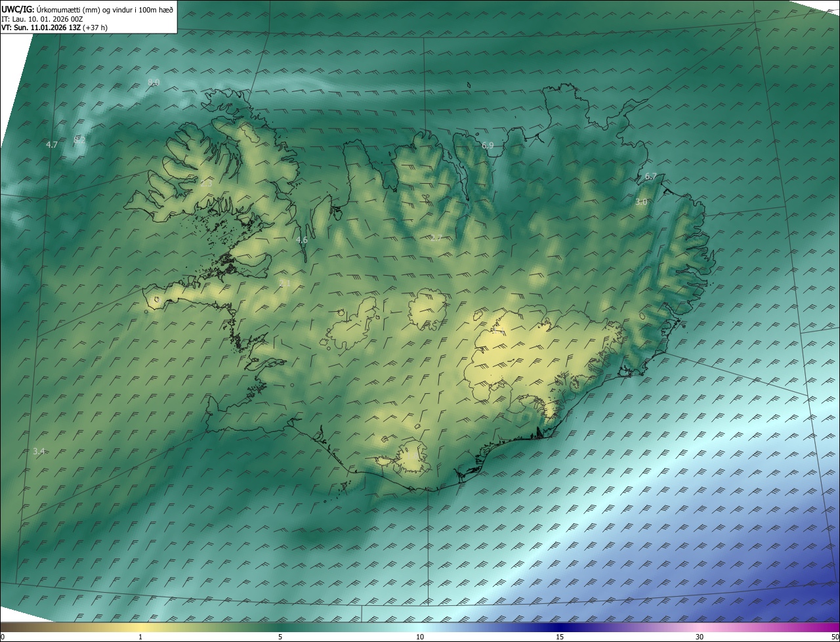Select the 4.7 value label offshore northwest
Screen dimensions: 840x642
click(x=52, y=144)
